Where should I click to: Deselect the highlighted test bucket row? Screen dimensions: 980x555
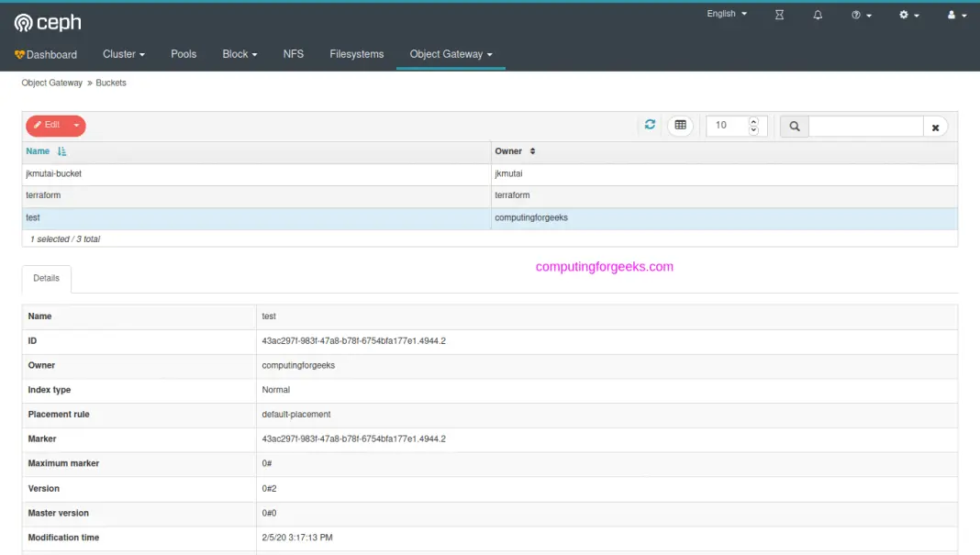click(184, 217)
